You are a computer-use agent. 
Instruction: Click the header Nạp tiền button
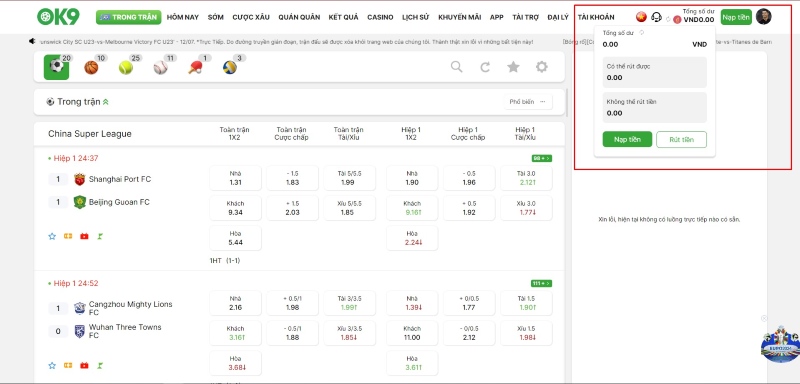point(736,17)
